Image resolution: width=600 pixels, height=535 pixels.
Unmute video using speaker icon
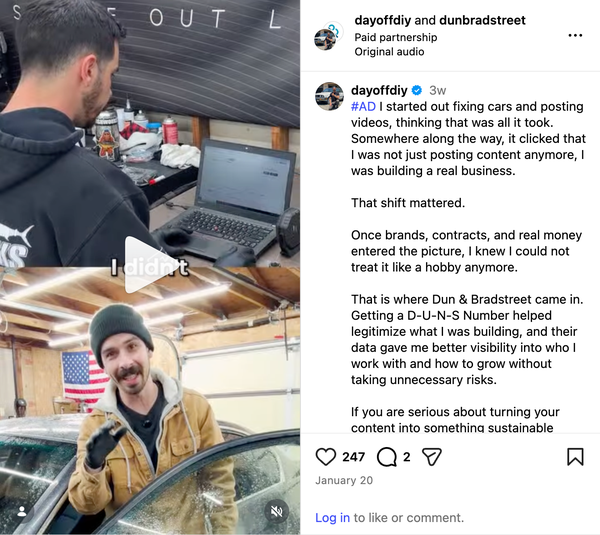pyautogui.click(x=276, y=511)
